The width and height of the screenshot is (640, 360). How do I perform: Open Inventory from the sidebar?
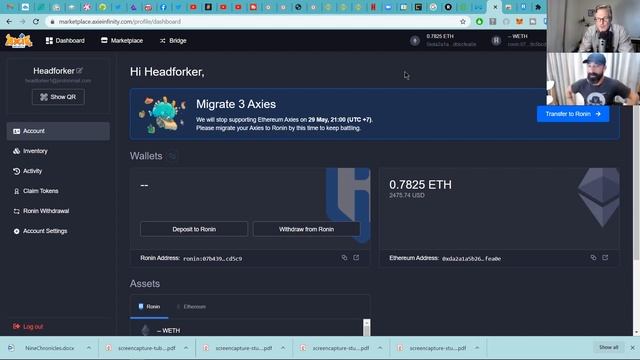[x=58, y=151]
